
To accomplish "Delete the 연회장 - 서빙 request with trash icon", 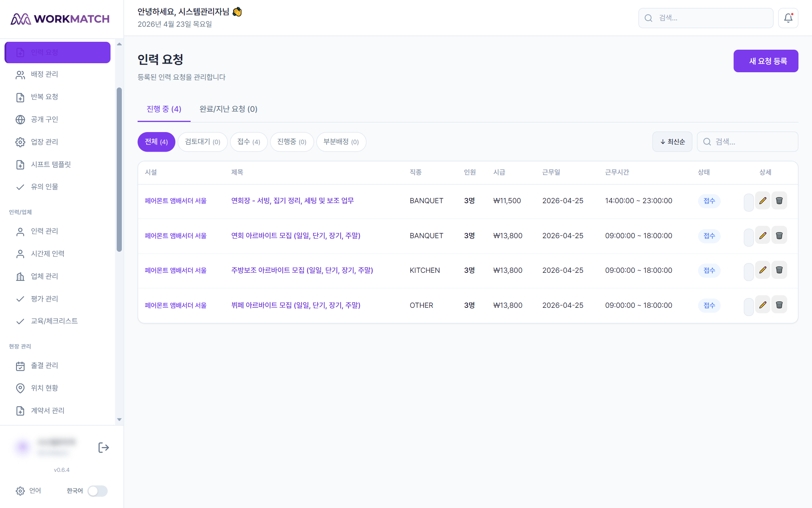I will click(779, 201).
